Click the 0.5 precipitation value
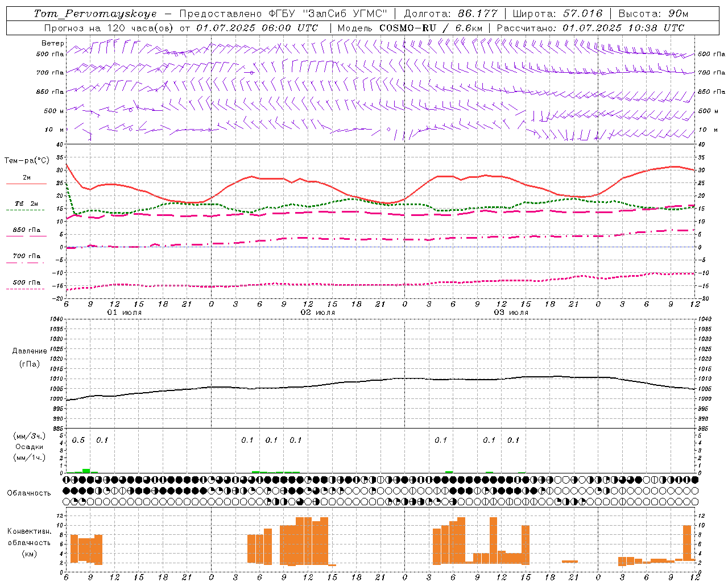 [x=78, y=440]
